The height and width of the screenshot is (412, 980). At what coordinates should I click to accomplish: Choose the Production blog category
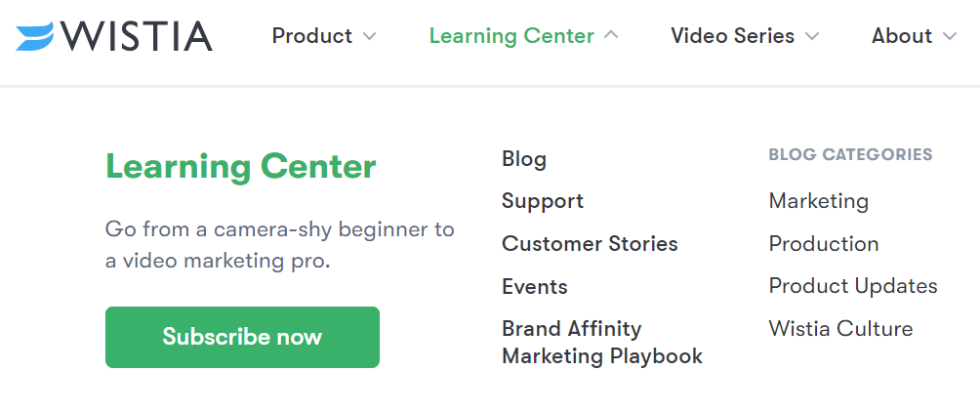[824, 244]
